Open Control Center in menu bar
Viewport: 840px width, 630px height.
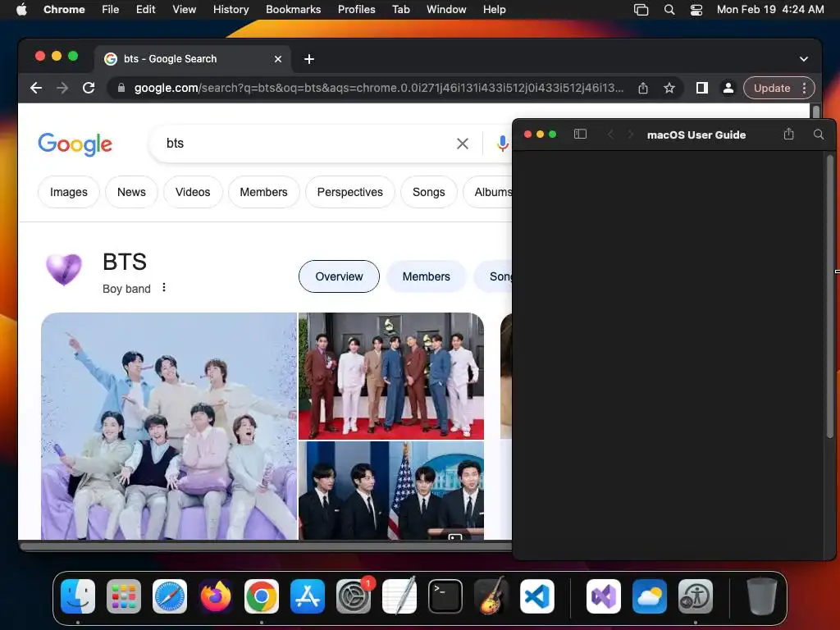(696, 10)
